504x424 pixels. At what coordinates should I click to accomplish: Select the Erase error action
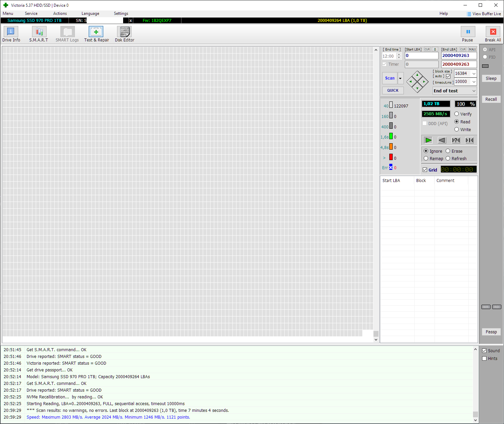(448, 151)
